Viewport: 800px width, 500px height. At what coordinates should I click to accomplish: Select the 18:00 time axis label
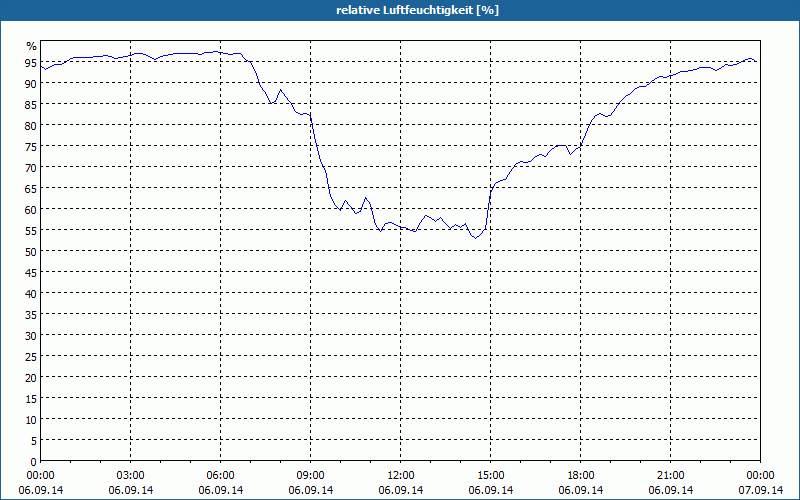(x=581, y=475)
